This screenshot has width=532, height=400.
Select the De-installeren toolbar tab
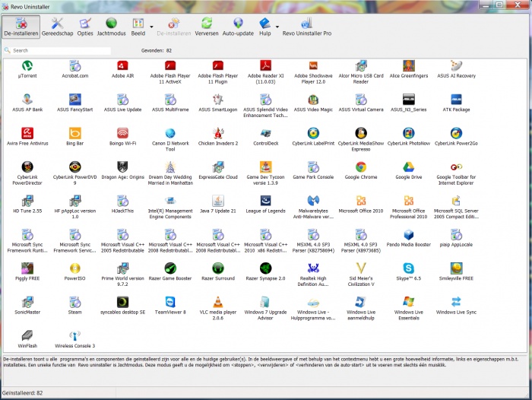click(x=21, y=27)
